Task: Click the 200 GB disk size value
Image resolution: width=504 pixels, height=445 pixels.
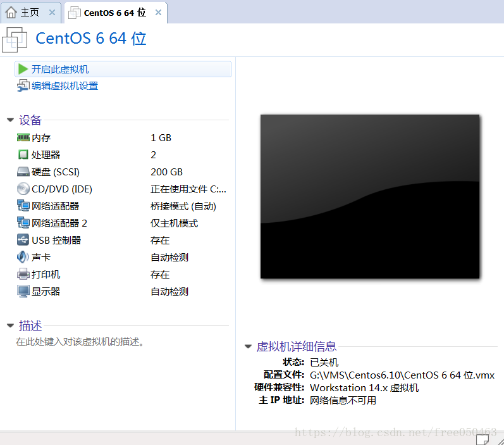Action: [x=166, y=172]
